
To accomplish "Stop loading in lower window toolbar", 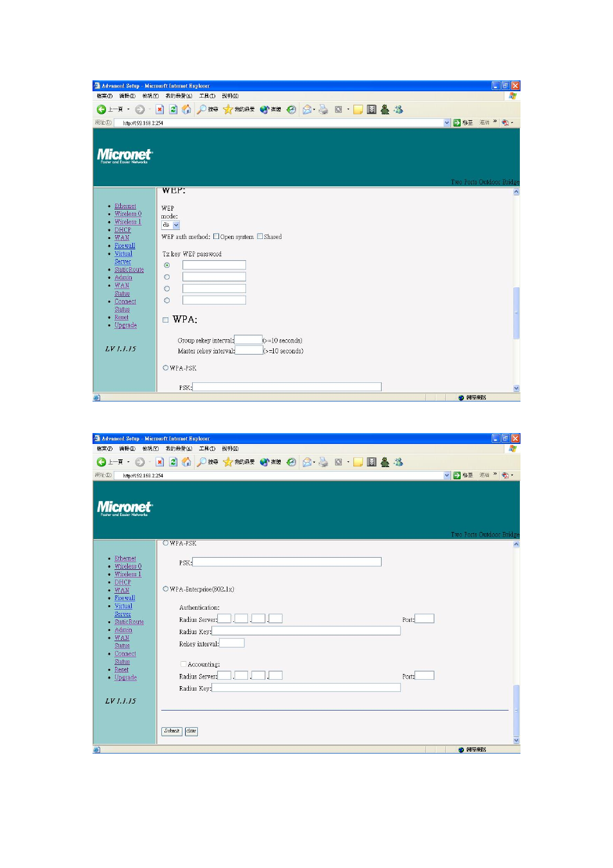I will click(x=160, y=462).
